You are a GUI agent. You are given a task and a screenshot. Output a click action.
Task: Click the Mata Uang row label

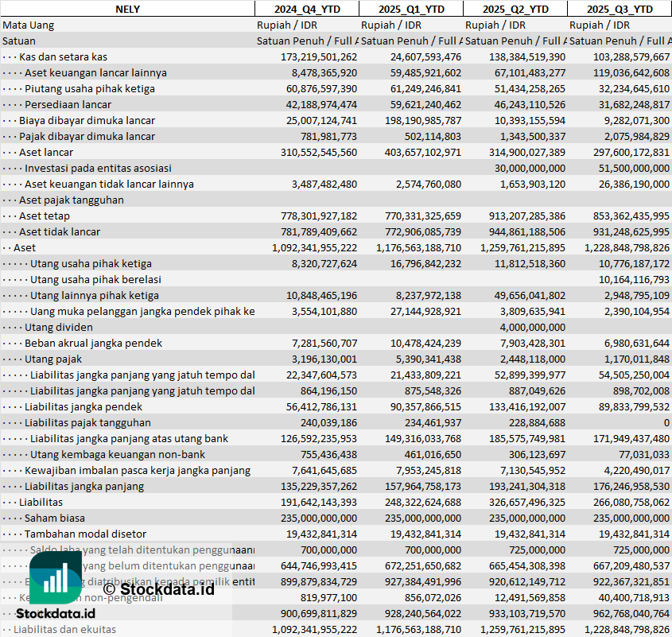(28, 25)
